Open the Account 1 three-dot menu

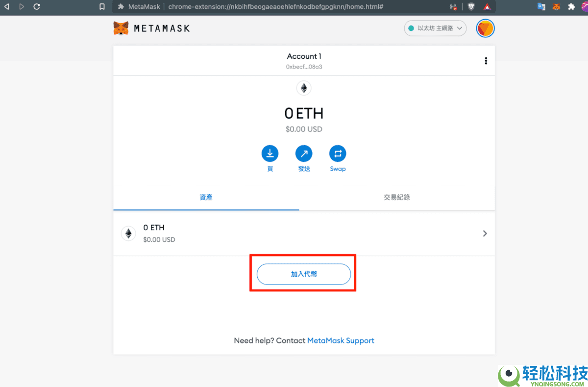486,60
